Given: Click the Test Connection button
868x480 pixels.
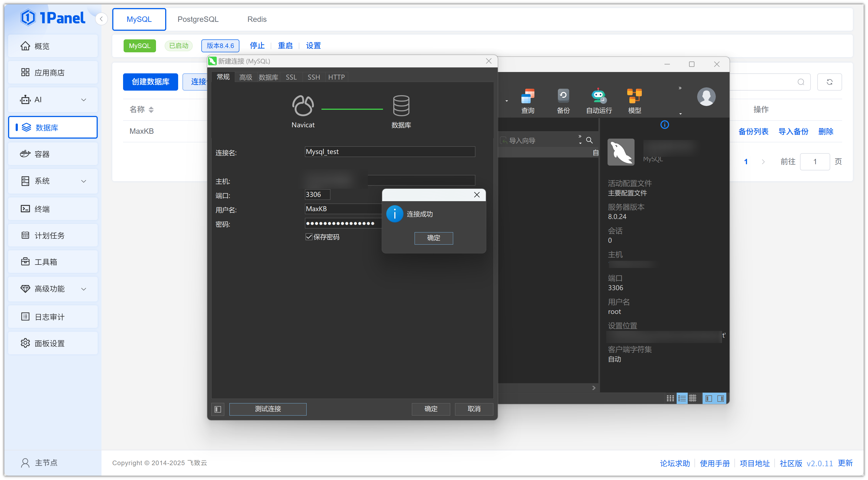Looking at the screenshot, I should [267, 409].
